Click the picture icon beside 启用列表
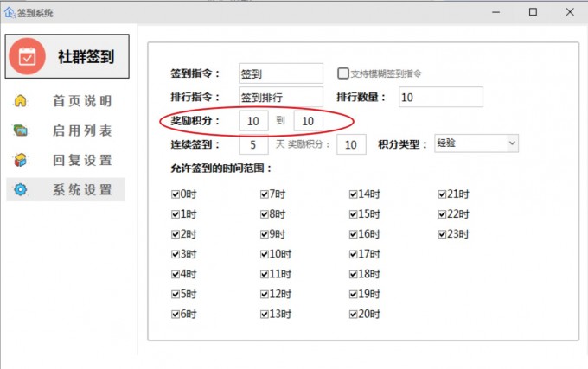 coord(20,130)
